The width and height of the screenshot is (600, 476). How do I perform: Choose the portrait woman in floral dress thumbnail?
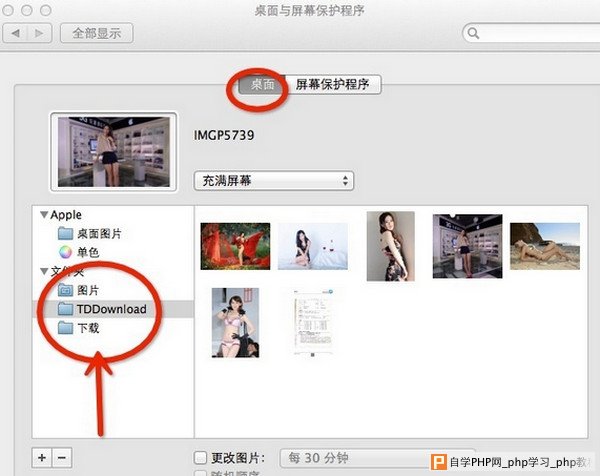[x=390, y=246]
